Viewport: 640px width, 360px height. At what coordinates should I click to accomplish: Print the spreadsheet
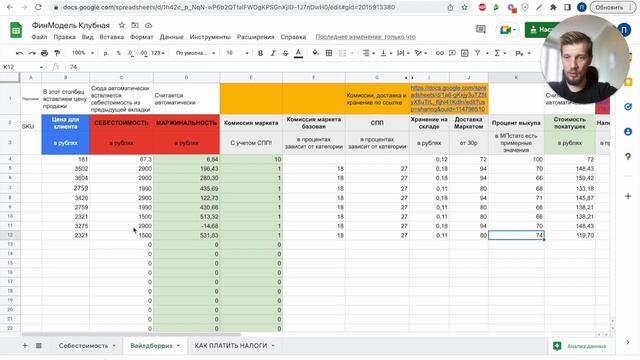[x=44, y=53]
